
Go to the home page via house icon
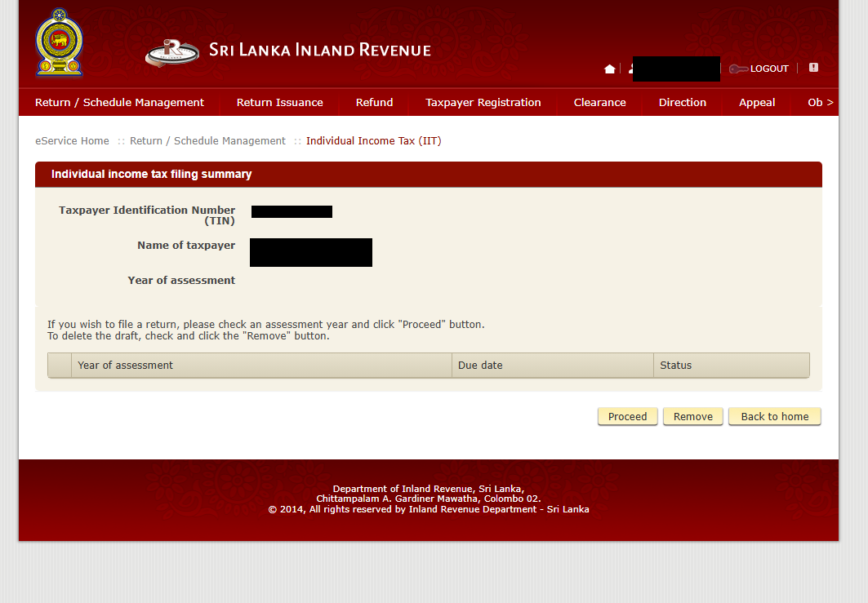(x=609, y=69)
